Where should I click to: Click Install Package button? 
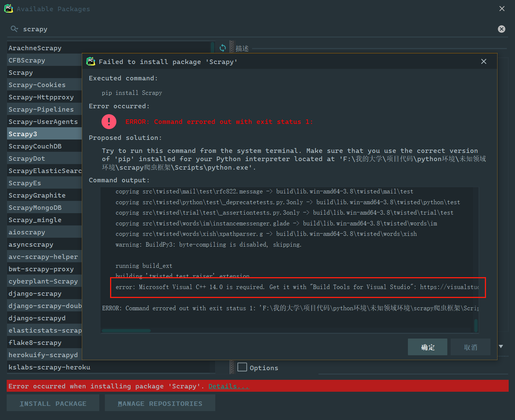[53, 403]
